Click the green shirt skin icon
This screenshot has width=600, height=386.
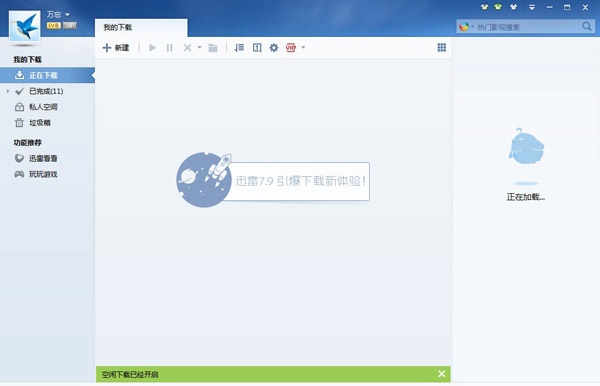tap(498, 7)
